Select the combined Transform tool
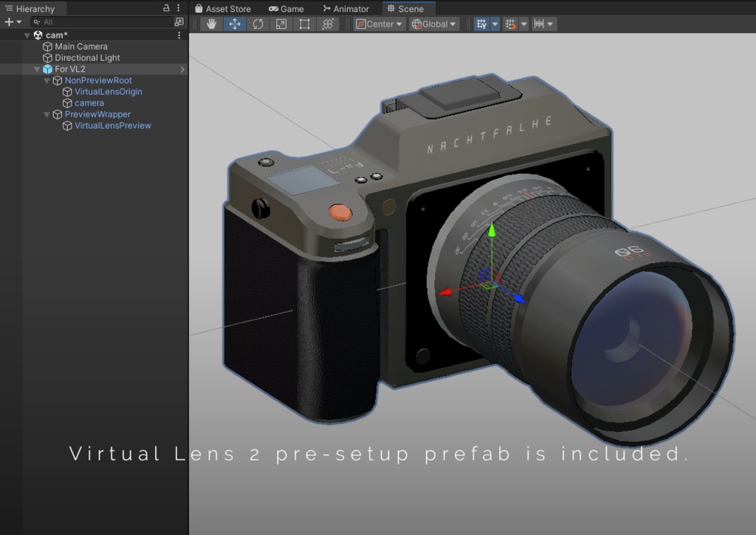This screenshot has height=535, width=756. pyautogui.click(x=328, y=24)
